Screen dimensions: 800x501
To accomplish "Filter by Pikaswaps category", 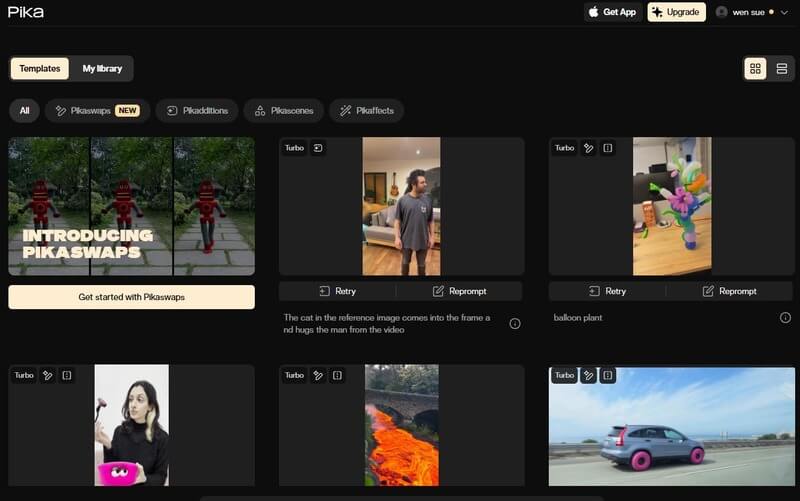I will pos(97,111).
